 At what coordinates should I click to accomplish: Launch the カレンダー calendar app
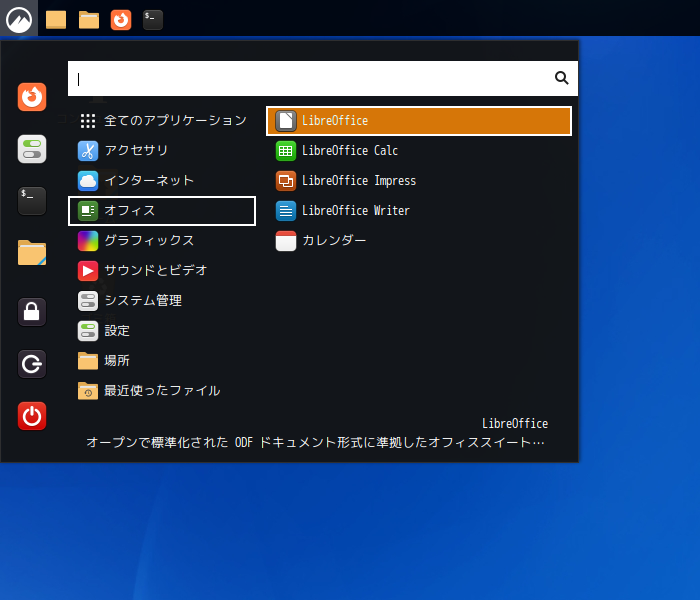(419, 241)
